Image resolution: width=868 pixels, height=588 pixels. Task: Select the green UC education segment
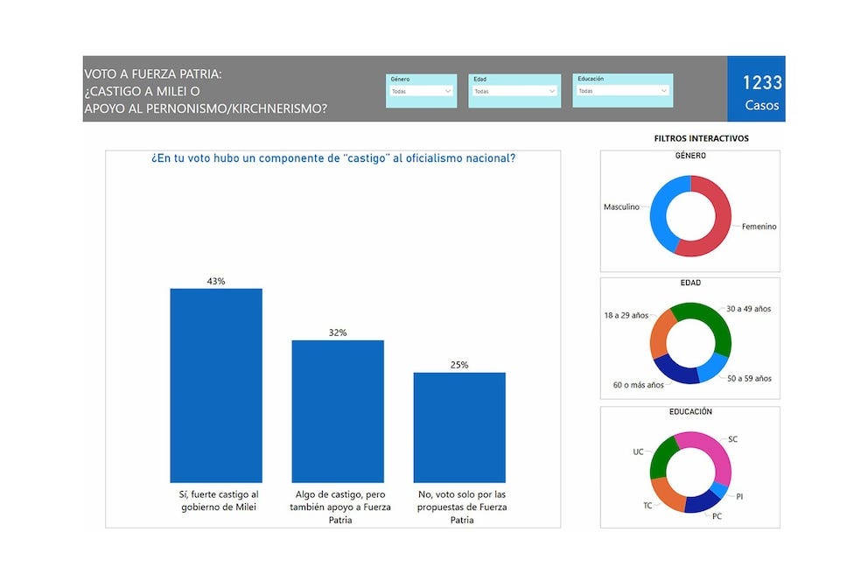point(662,457)
